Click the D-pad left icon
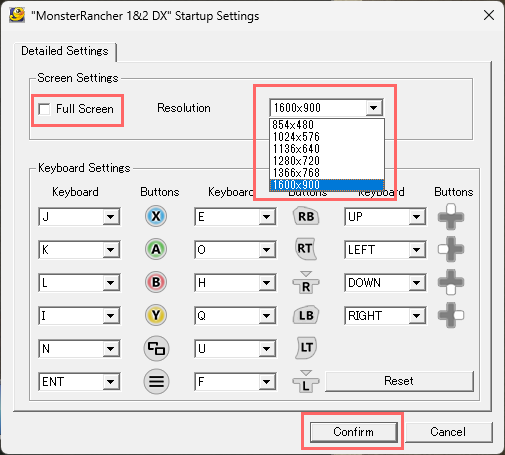505x455 pixels. tap(451, 249)
